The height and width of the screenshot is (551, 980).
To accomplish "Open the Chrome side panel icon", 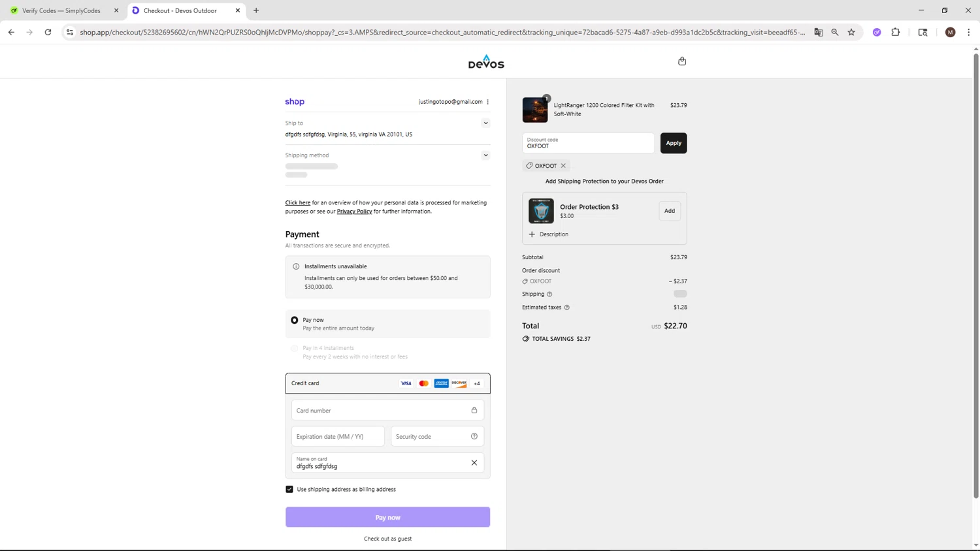I will [x=923, y=32].
